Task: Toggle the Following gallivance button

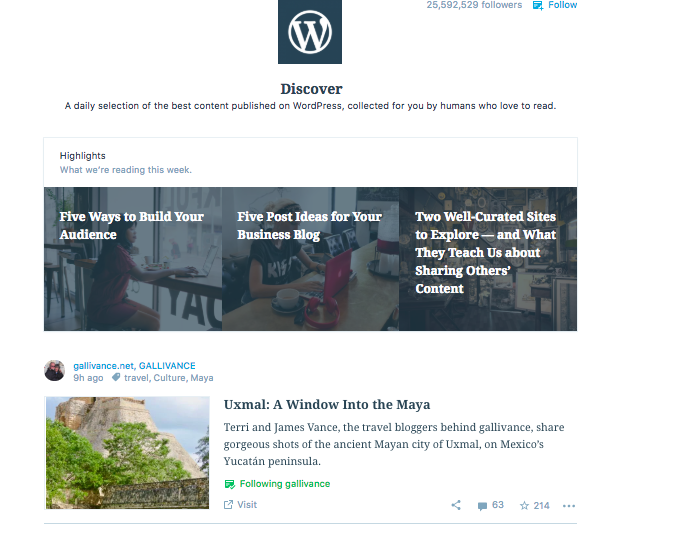Action: click(277, 484)
